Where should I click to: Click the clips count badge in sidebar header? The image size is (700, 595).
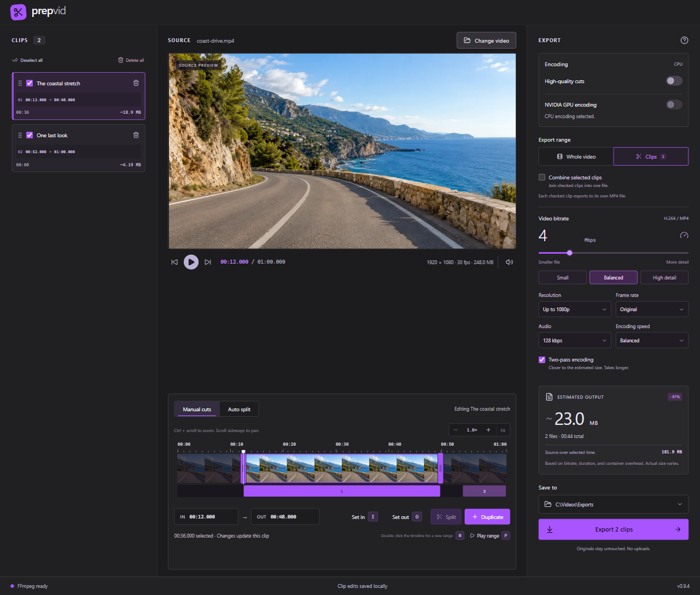pyautogui.click(x=39, y=40)
